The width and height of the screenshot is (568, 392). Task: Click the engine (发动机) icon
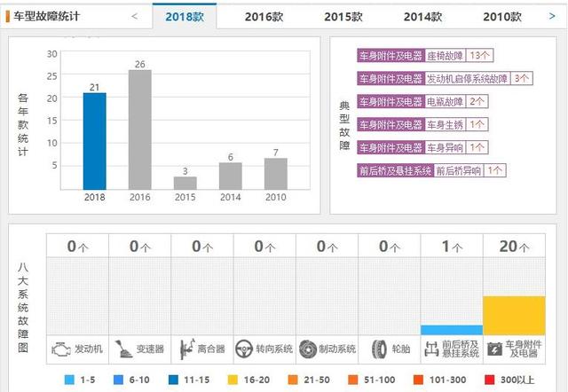(61, 349)
